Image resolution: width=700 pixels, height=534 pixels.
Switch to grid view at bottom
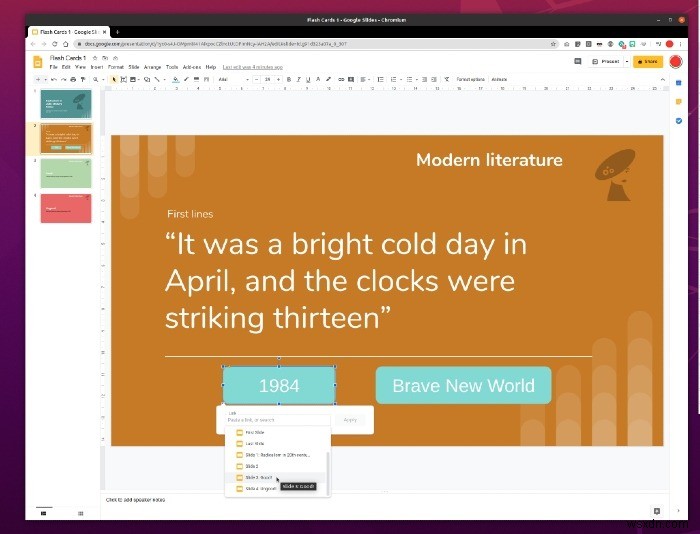pos(81,513)
